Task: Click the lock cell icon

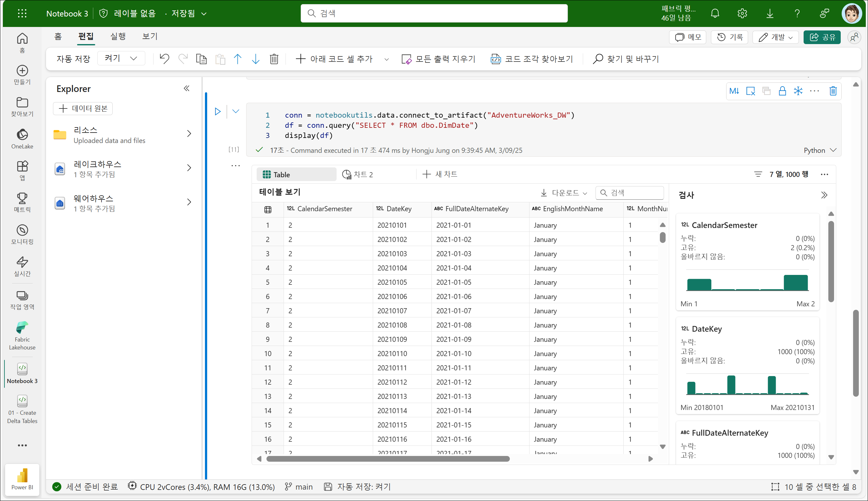Action: click(782, 91)
